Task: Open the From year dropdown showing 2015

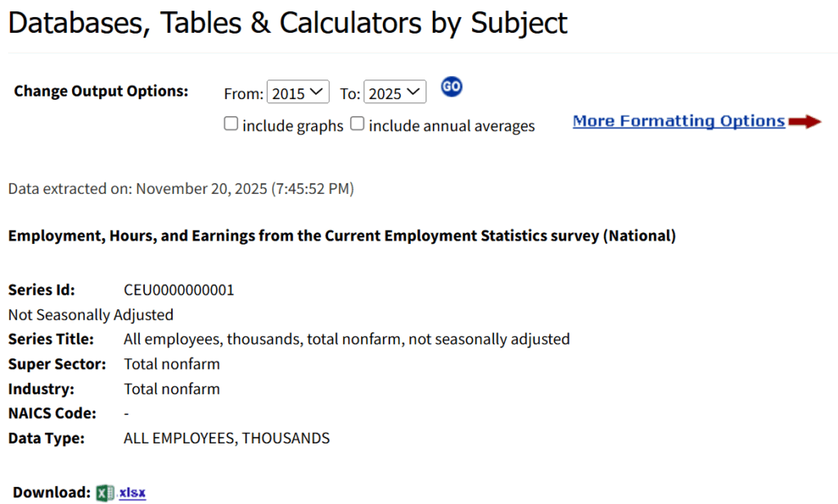Action: coord(298,93)
